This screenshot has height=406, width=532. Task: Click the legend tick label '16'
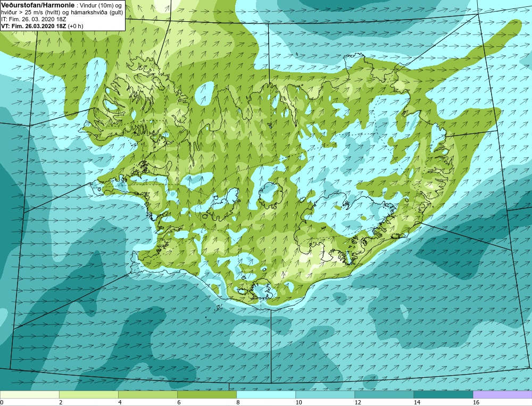click(476, 402)
